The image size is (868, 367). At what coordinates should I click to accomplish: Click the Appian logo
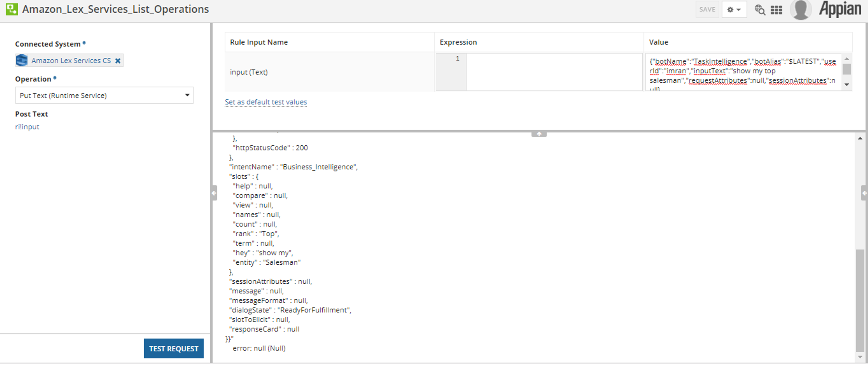pos(840,9)
